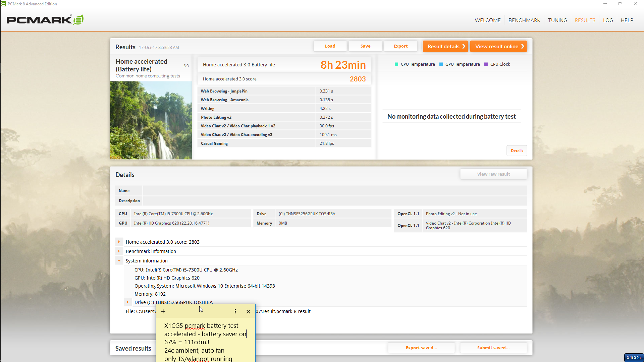Click the Memory 0MB cell
Screen dimensions: 644x362
pos(333,223)
